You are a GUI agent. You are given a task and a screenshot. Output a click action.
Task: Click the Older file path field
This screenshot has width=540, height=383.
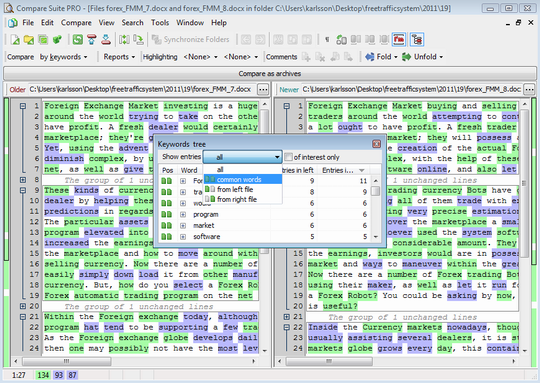point(142,90)
